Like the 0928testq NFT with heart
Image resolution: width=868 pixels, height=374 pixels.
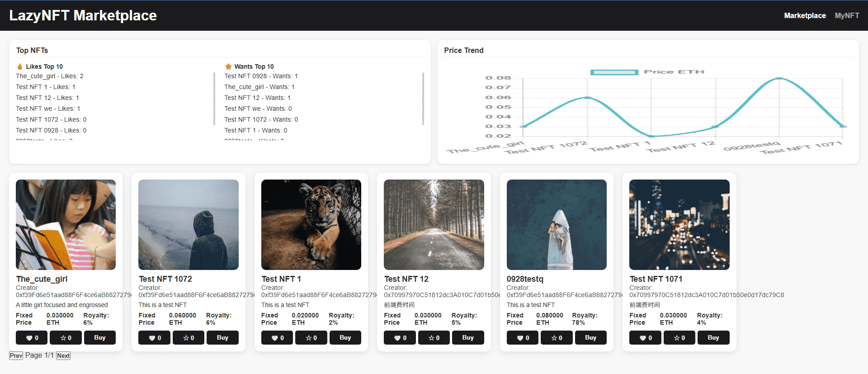(522, 338)
